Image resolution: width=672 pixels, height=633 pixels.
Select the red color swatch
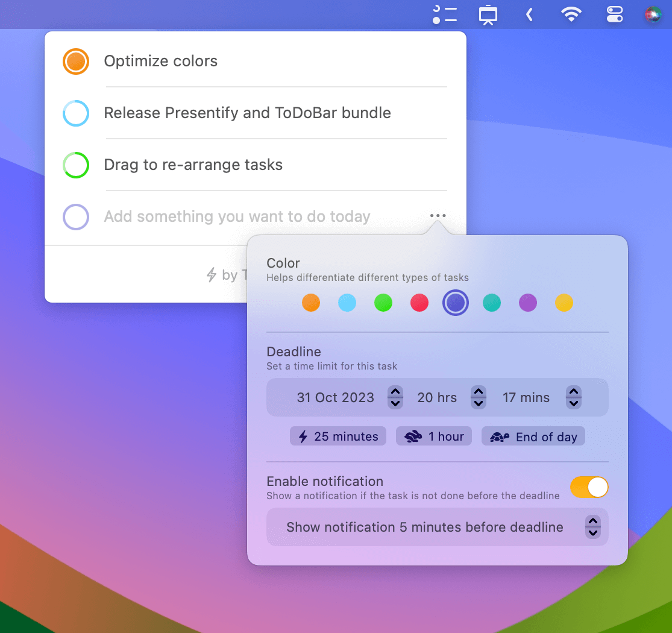pyautogui.click(x=419, y=303)
